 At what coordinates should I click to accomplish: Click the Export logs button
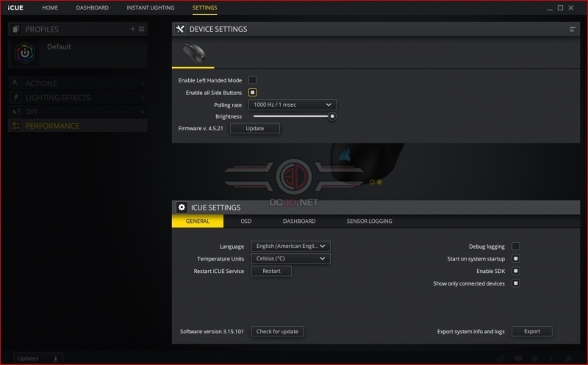(531, 332)
